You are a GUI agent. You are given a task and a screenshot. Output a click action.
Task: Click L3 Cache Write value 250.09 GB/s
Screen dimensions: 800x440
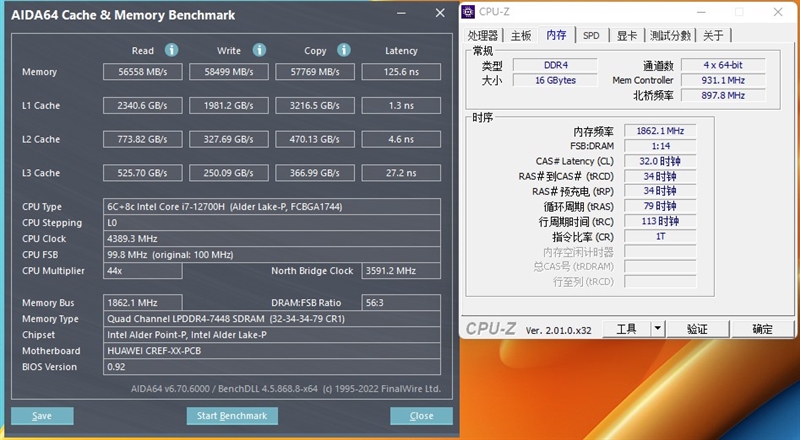229,173
